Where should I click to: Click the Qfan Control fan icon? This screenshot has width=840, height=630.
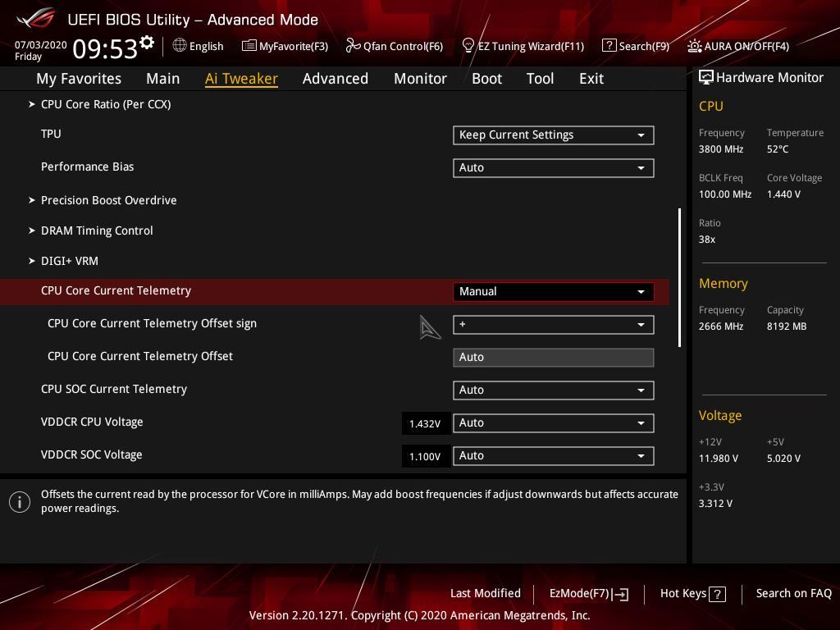[353, 46]
